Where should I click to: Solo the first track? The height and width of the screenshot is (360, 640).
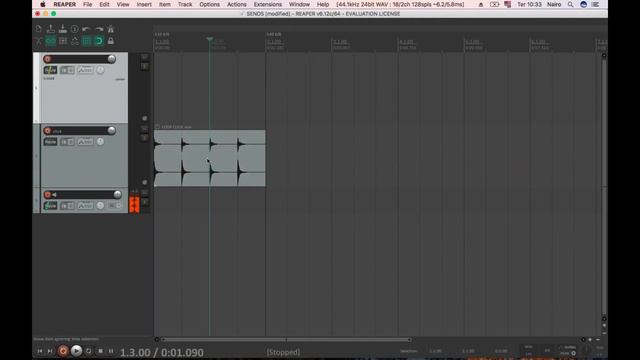point(144,66)
